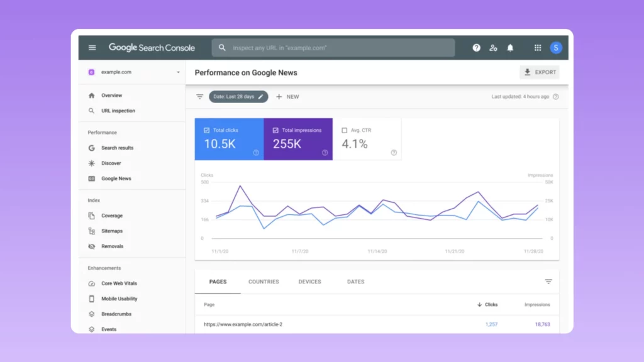Click the table filter icon above Clicks column

548,282
